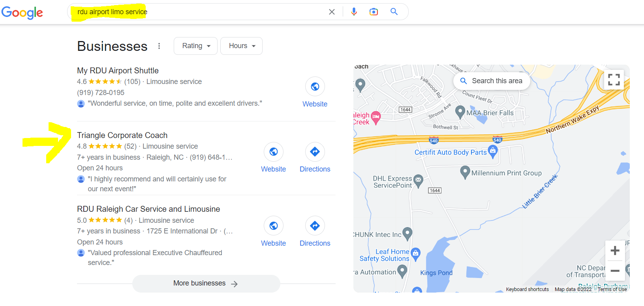
Task: Click the Northern Wake Expy road label
Action: (x=573, y=119)
